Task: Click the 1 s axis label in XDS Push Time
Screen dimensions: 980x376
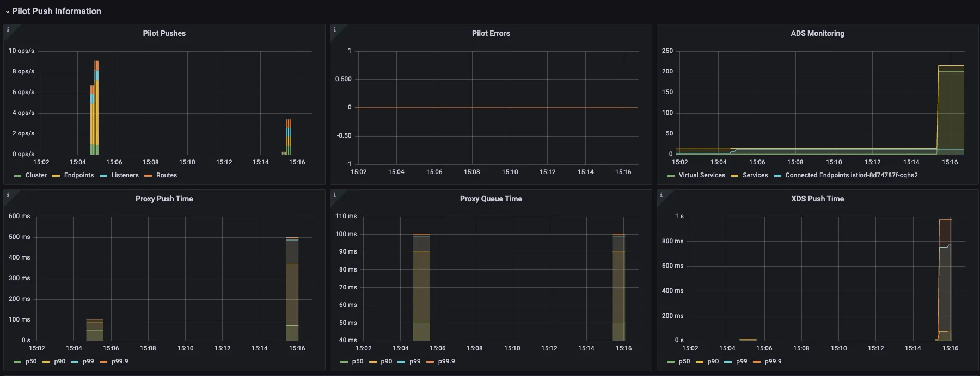Action: point(679,216)
